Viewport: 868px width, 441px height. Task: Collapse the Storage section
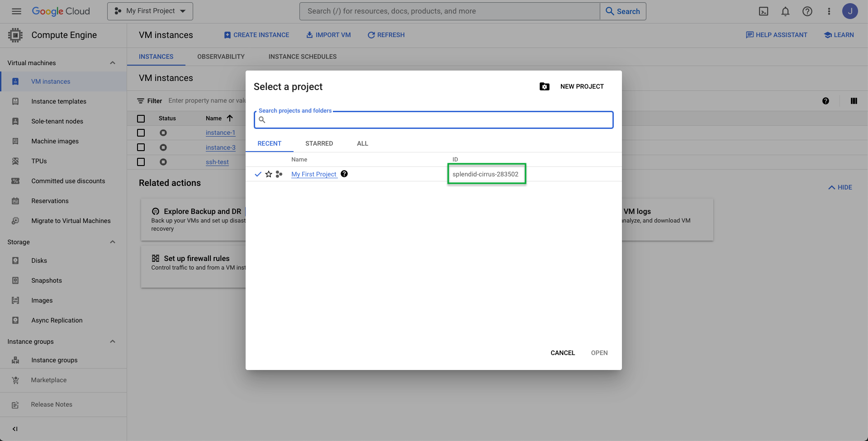(x=113, y=242)
